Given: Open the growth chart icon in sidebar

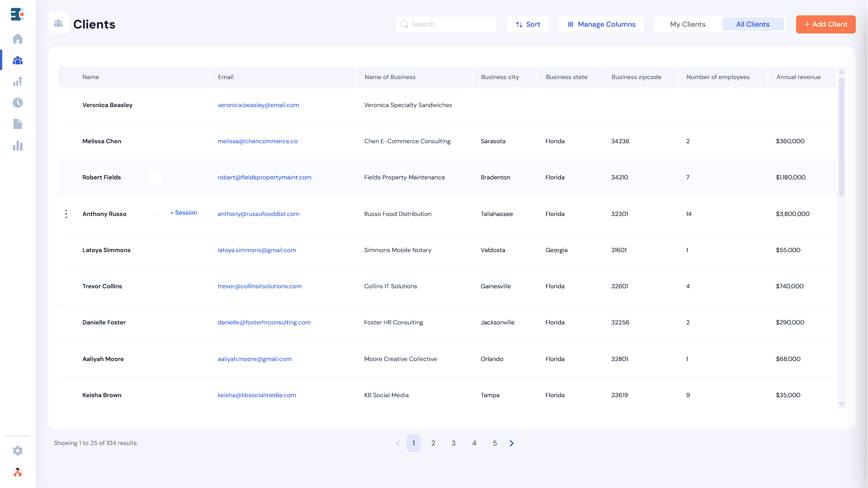Looking at the screenshot, I should click(x=18, y=82).
